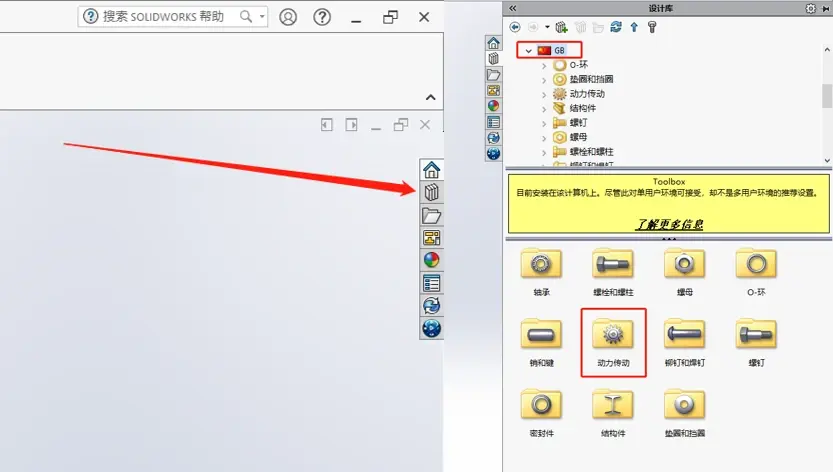Click right-arrow pane icon in document window controls
833x472 pixels.
351,125
